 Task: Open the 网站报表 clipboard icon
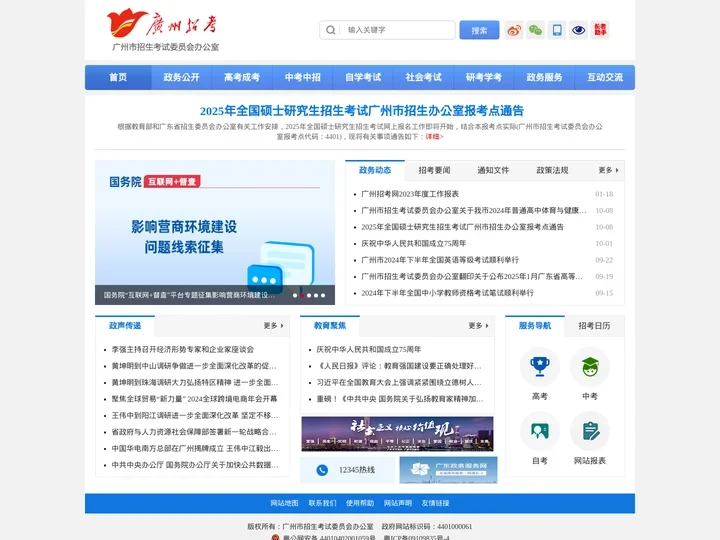(x=590, y=431)
